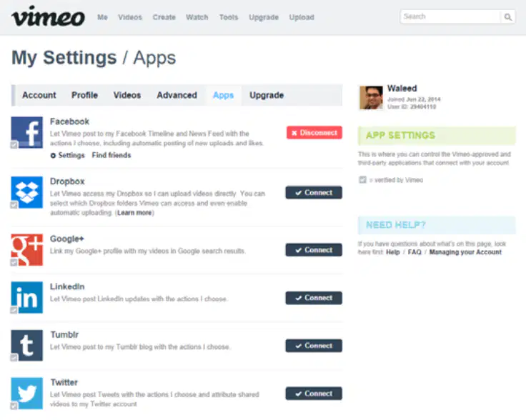Switch to the Upgrade settings tab

coord(267,95)
